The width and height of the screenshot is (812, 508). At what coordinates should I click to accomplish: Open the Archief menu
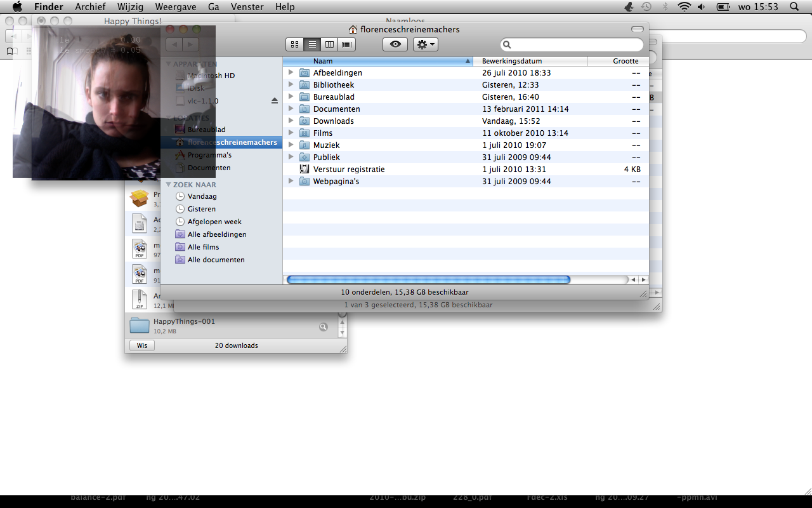90,7
